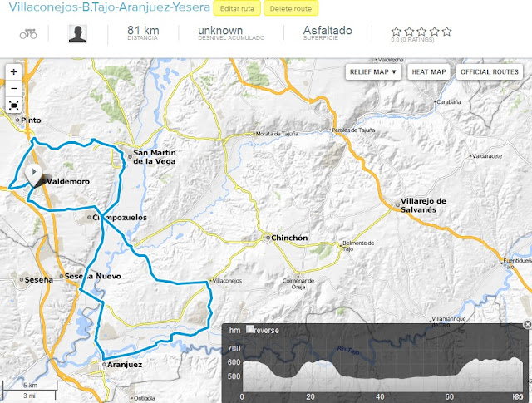Click the unknown desnivel acumulado value
The image size is (532, 403).
(x=220, y=30)
